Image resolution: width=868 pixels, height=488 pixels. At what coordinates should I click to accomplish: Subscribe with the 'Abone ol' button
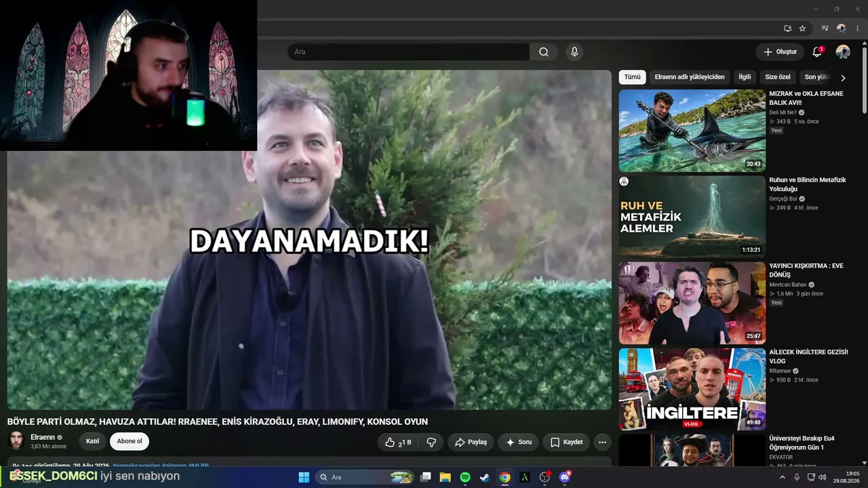[130, 441]
